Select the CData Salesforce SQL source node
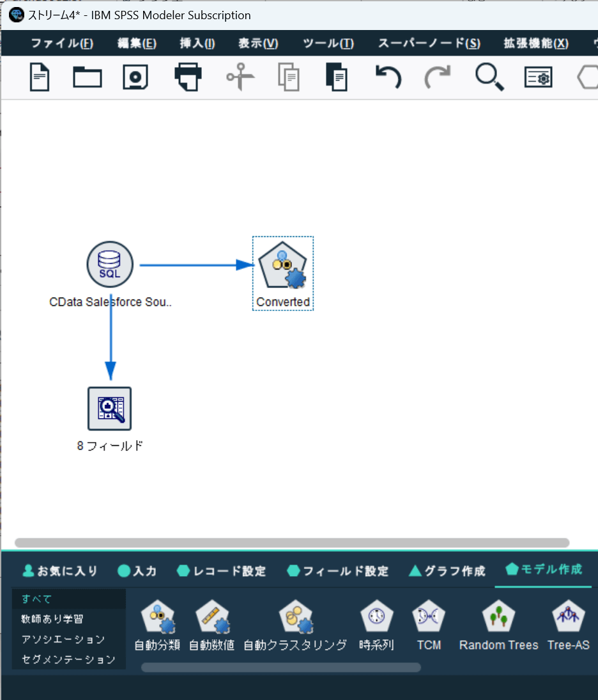The height and width of the screenshot is (700, 598). pyautogui.click(x=110, y=264)
